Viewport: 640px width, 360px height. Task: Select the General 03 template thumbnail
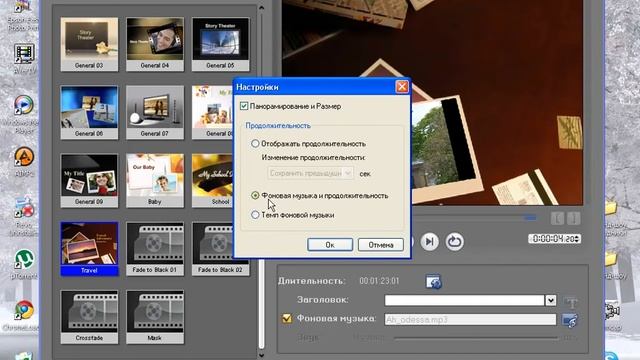pos(89,44)
